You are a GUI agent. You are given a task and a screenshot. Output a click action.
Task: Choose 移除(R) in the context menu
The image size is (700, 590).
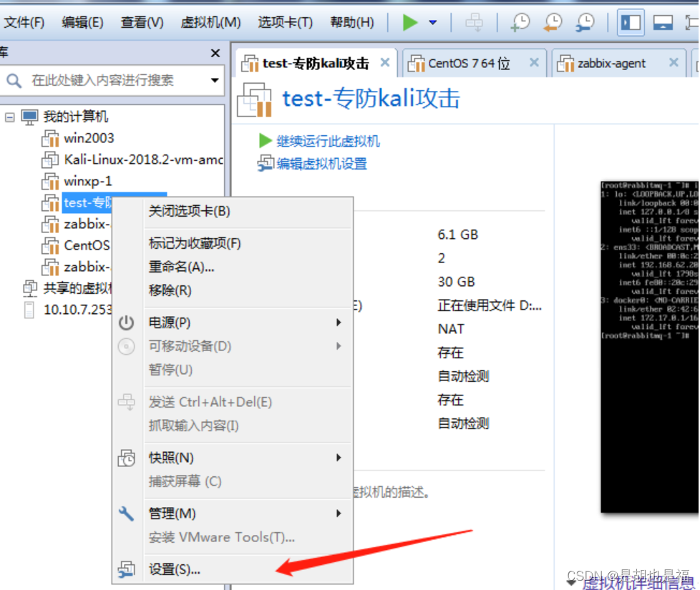[170, 291]
